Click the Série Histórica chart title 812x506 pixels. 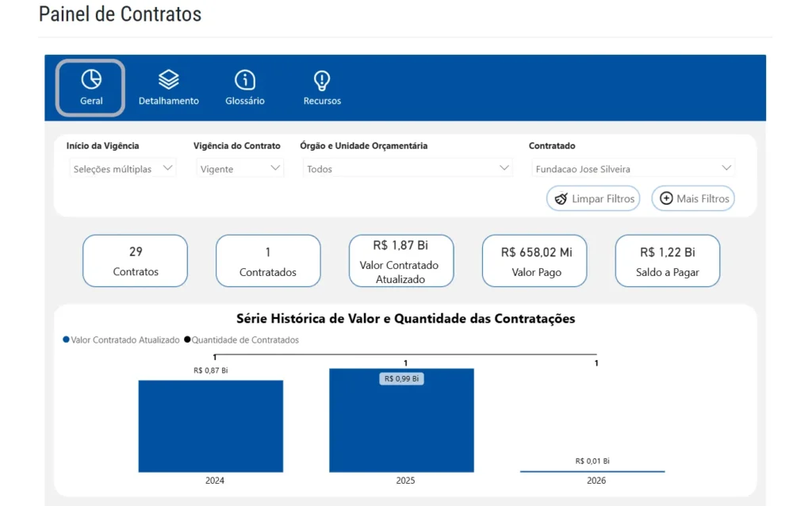pos(405,319)
